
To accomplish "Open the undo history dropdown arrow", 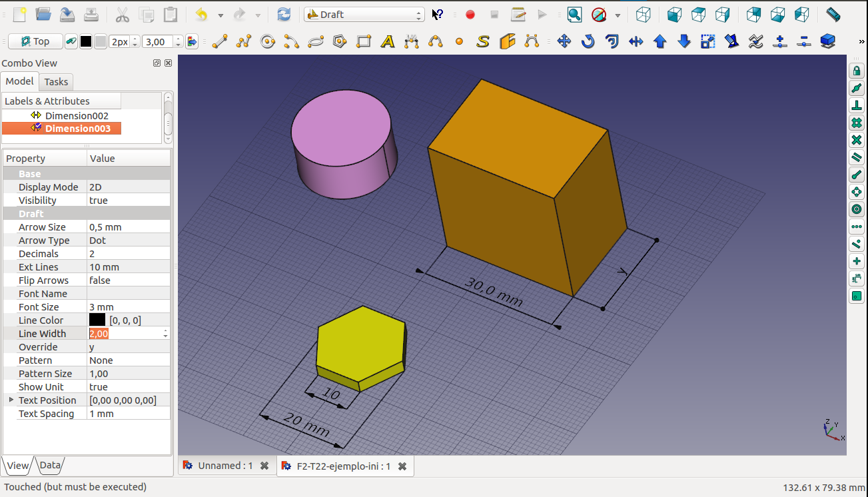I will 220,15.
